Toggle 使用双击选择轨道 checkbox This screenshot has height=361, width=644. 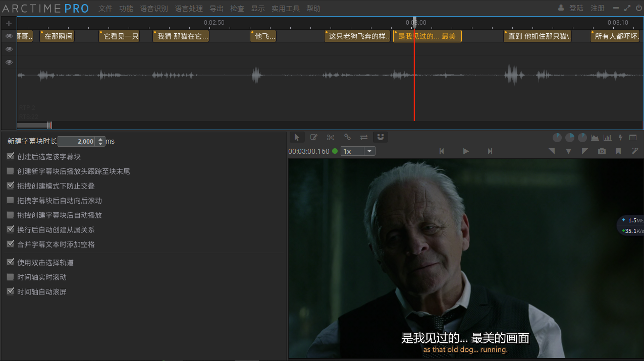11,262
